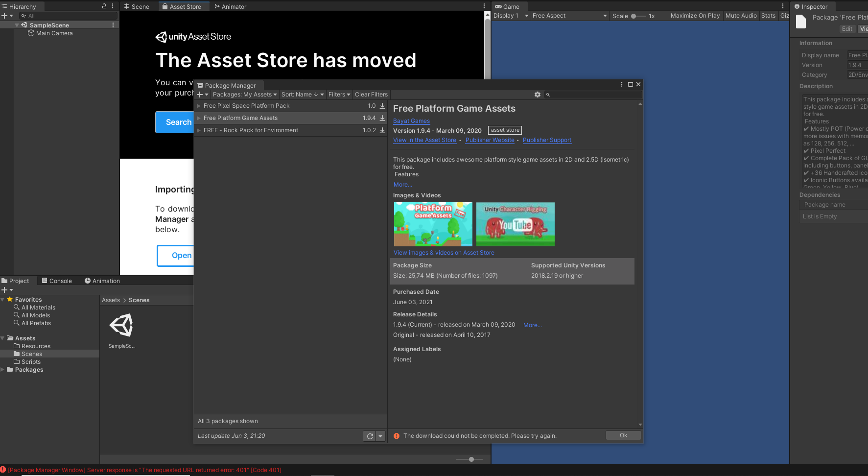This screenshot has width=868, height=476.
Task: Click the Hierarchy search field
Action: pos(69,16)
